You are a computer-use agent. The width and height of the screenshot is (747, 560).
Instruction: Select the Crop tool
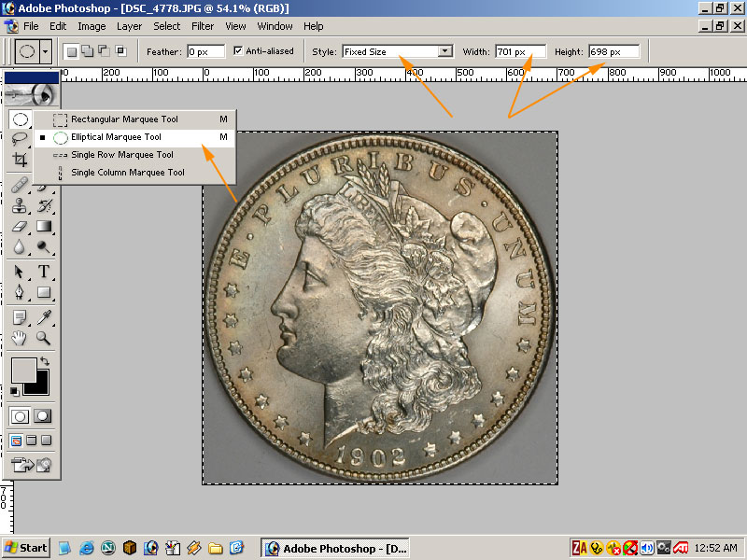coord(20,161)
